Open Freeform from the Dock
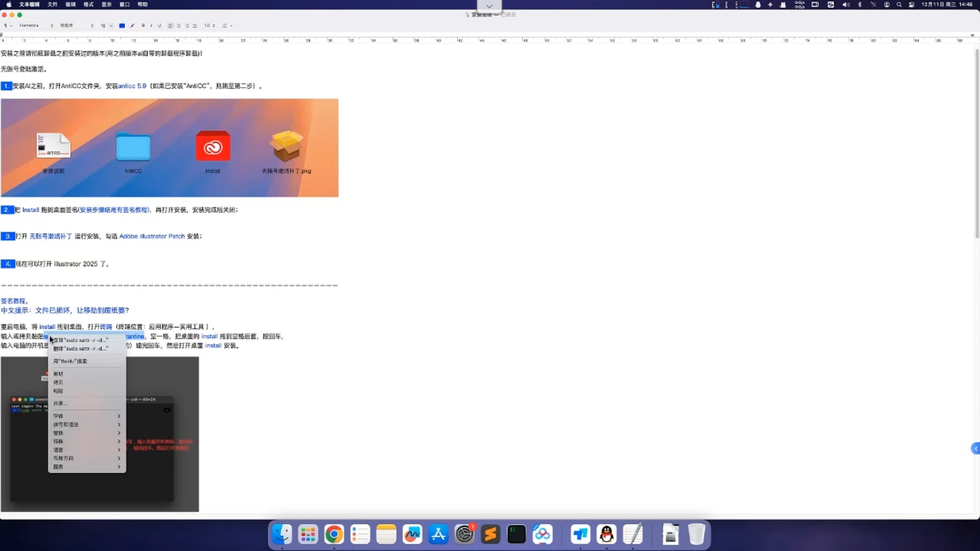Image resolution: width=980 pixels, height=551 pixels. (412, 534)
